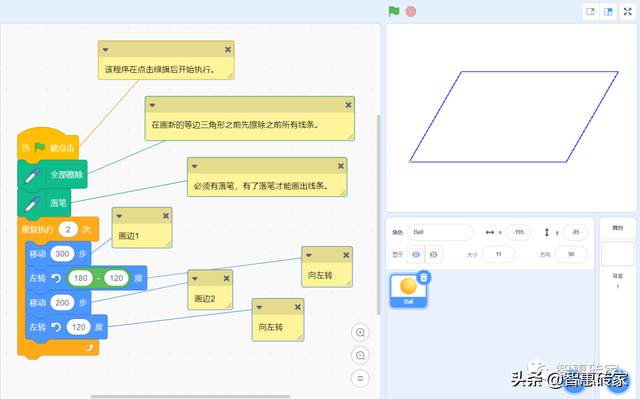Edit move steps value 300
The width and height of the screenshot is (640, 399).
62,254
